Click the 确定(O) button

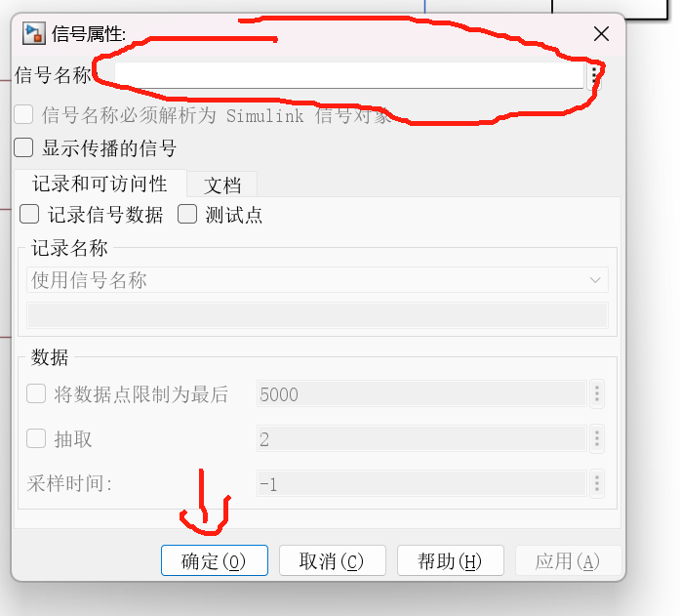(x=215, y=561)
